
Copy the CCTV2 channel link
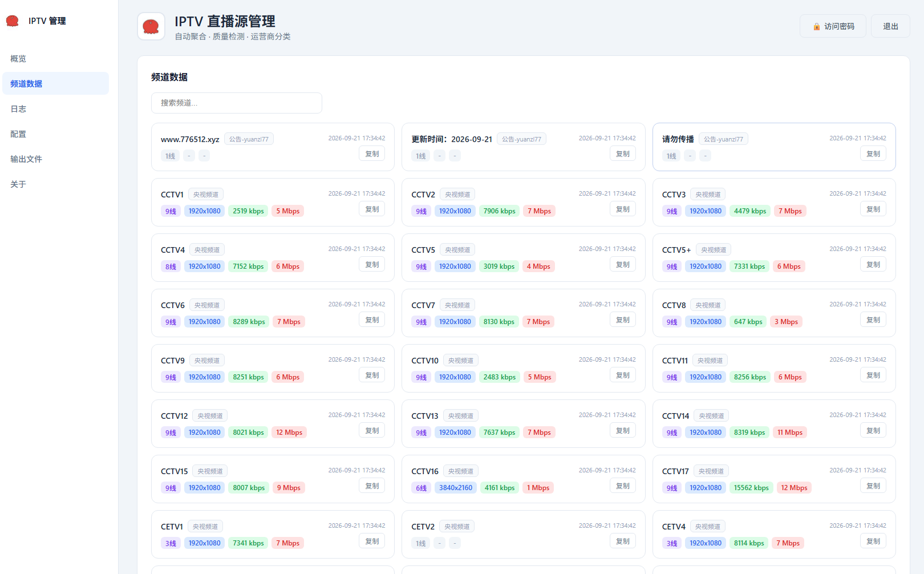pyautogui.click(x=623, y=209)
